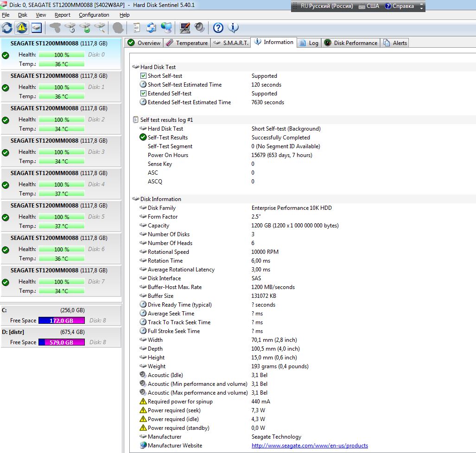Image resolution: width=476 pixels, height=453 pixels.
Task: Click the first grayed-out disk toolbar icon
Action: pyautogui.click(x=55, y=28)
